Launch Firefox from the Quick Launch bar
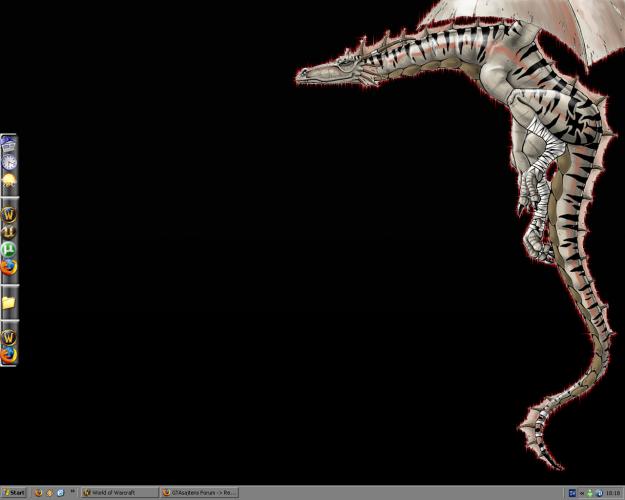Viewport: 625px width, 500px height. (x=38, y=493)
